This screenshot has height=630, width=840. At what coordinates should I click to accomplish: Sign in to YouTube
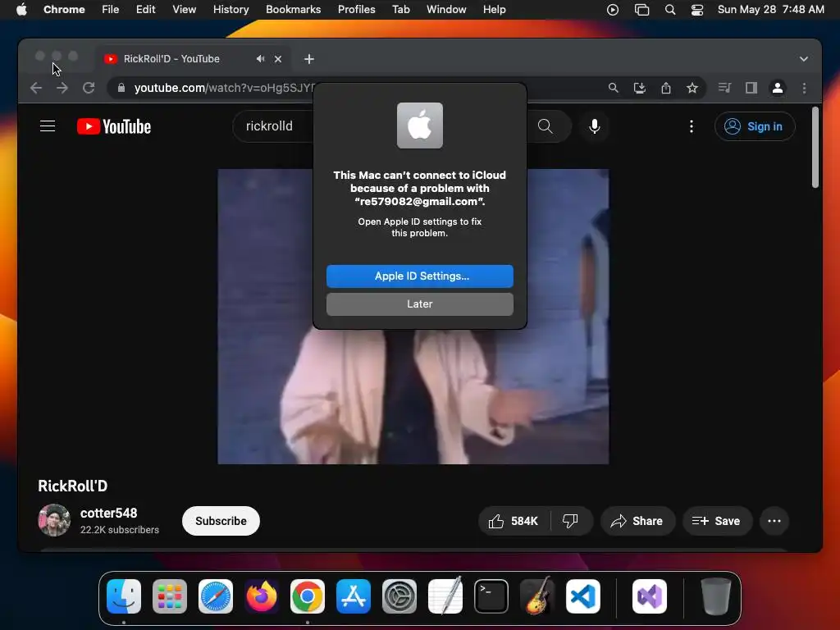click(755, 126)
